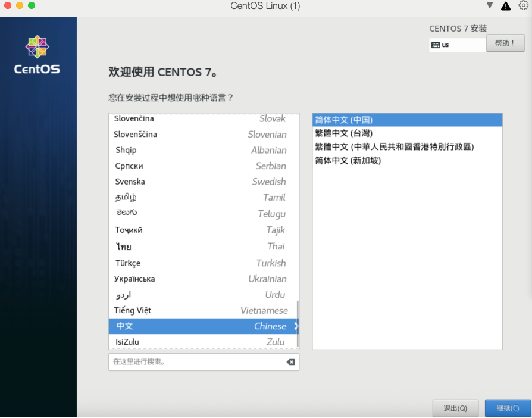The height and width of the screenshot is (418, 532).
Task: Clear the language search box
Action: (x=290, y=362)
